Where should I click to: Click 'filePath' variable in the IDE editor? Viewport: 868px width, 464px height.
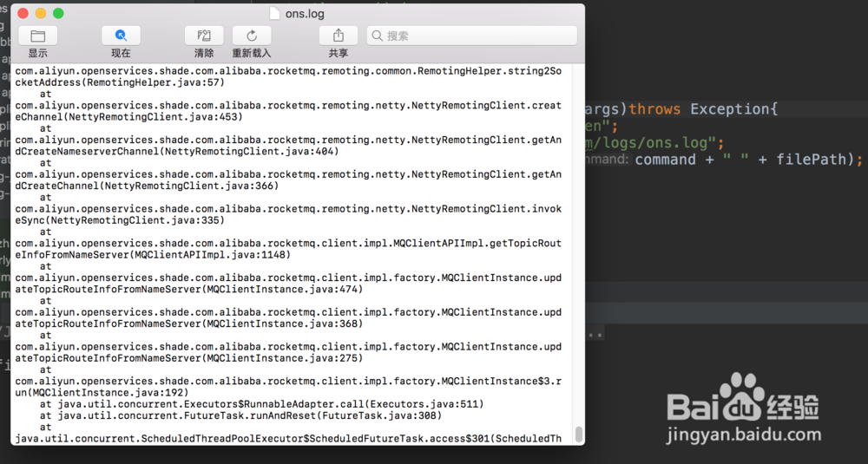[x=812, y=160]
